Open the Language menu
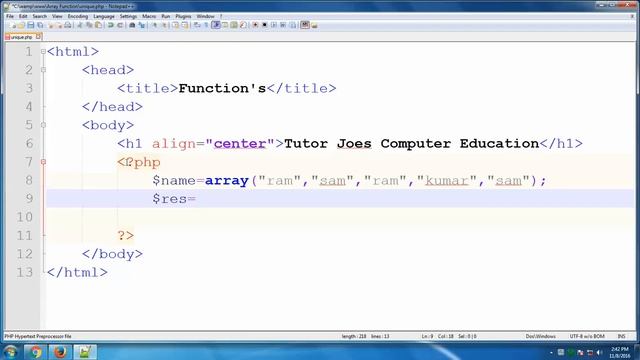Image resolution: width=640 pixels, height=360 pixels. click(x=104, y=16)
